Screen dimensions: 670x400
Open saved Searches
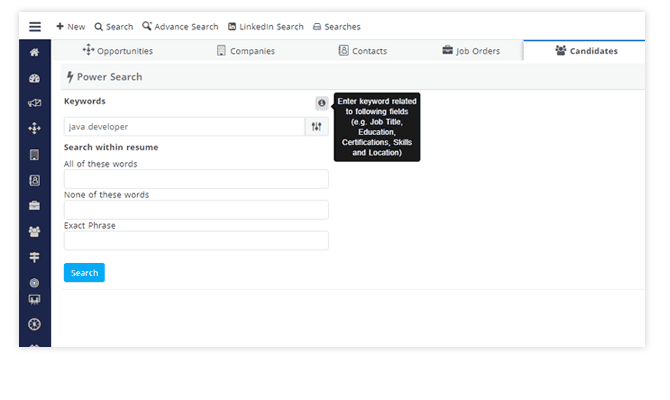click(337, 27)
